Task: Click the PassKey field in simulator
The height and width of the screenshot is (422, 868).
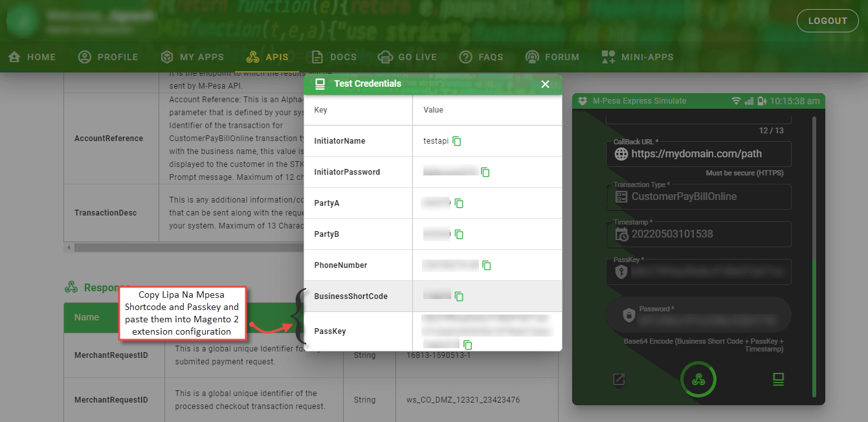Action: (699, 272)
